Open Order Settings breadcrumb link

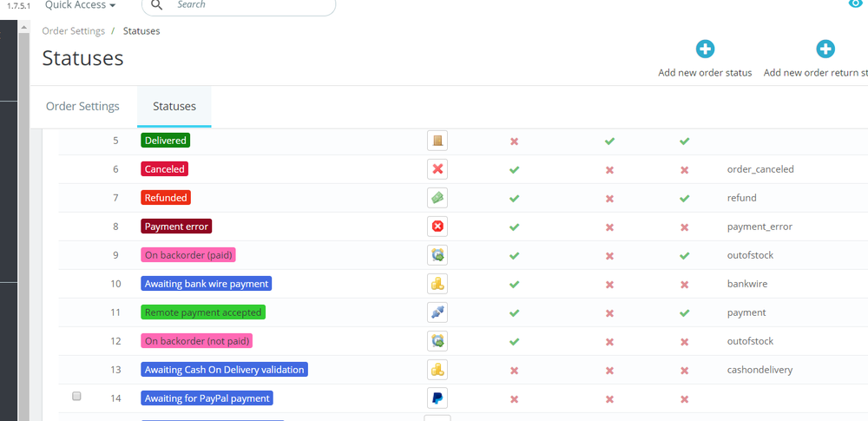click(x=74, y=31)
